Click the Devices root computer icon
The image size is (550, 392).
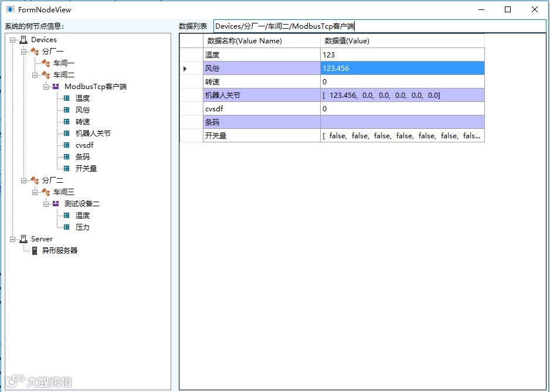pyautogui.click(x=23, y=40)
